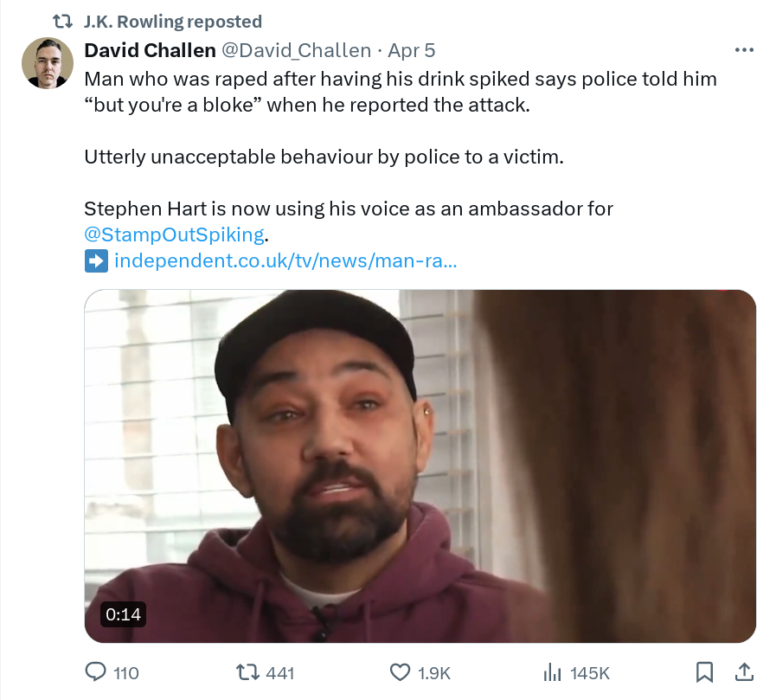Image resolution: width=776 pixels, height=700 pixels.
Task: Click the 1.9K likes count
Action: 434,673
